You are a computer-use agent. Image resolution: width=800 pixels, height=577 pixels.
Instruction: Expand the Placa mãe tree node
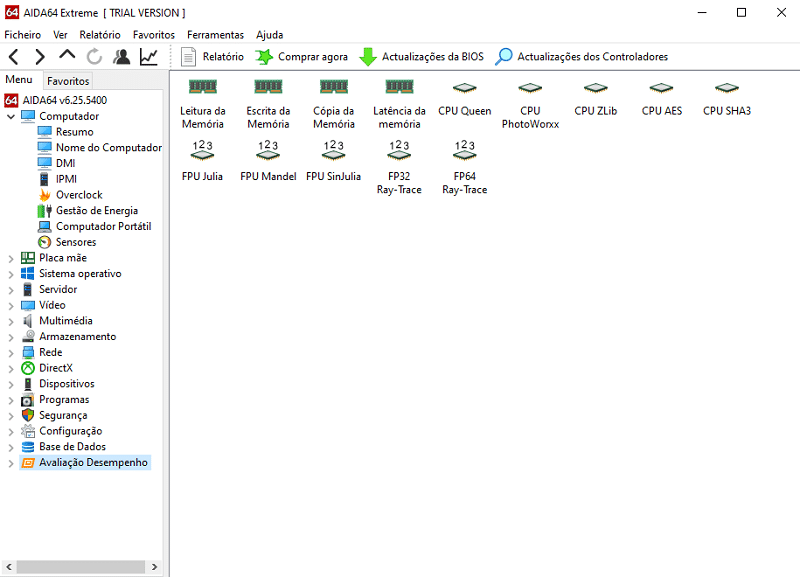pos(11,259)
